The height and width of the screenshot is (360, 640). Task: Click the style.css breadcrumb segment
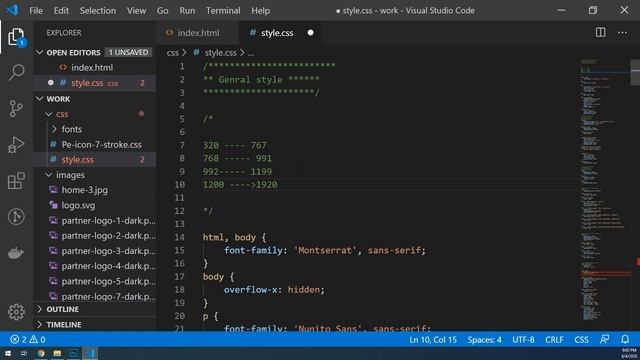pos(220,53)
